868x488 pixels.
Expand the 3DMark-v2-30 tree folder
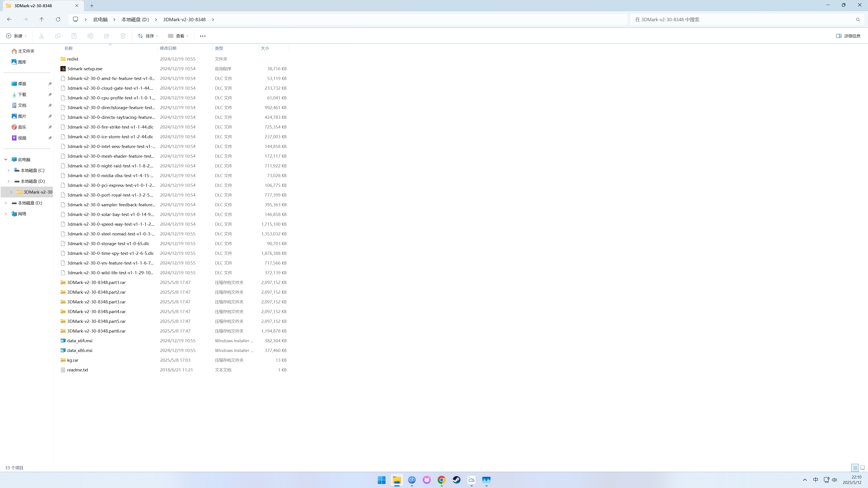[x=11, y=192]
